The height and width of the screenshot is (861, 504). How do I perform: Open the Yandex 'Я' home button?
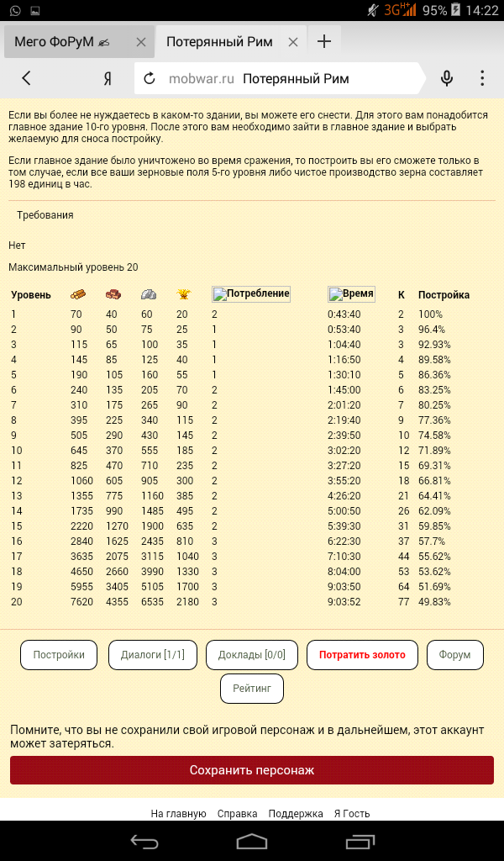point(108,78)
